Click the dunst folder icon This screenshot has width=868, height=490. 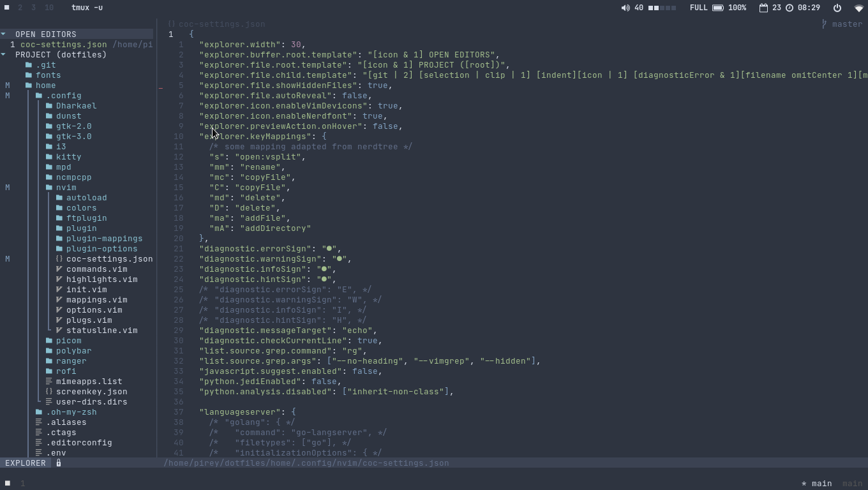pos(49,116)
